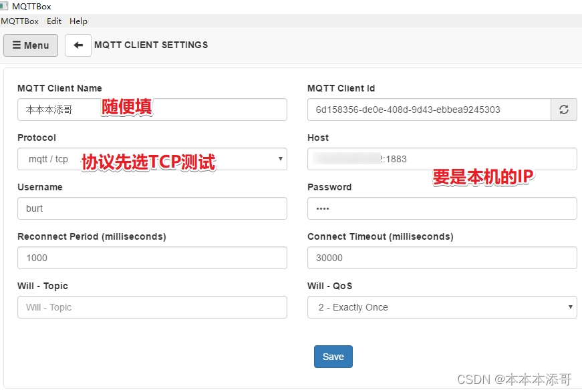This screenshot has height=392, width=582.
Task: Click the Username field containing burt
Action: click(x=152, y=208)
